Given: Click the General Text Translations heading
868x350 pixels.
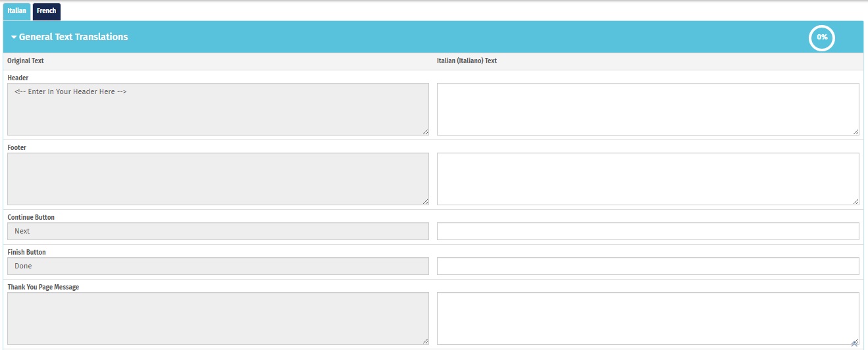Looking at the screenshot, I should (74, 37).
